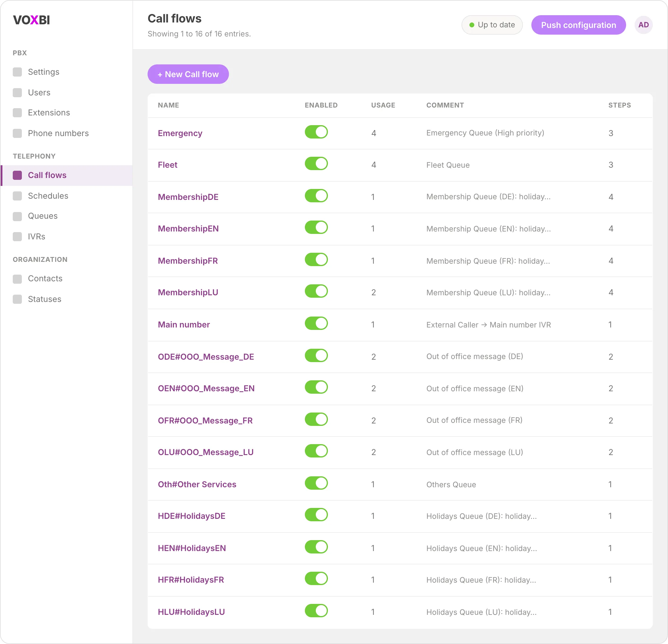Open Settings in the sidebar

(66, 72)
